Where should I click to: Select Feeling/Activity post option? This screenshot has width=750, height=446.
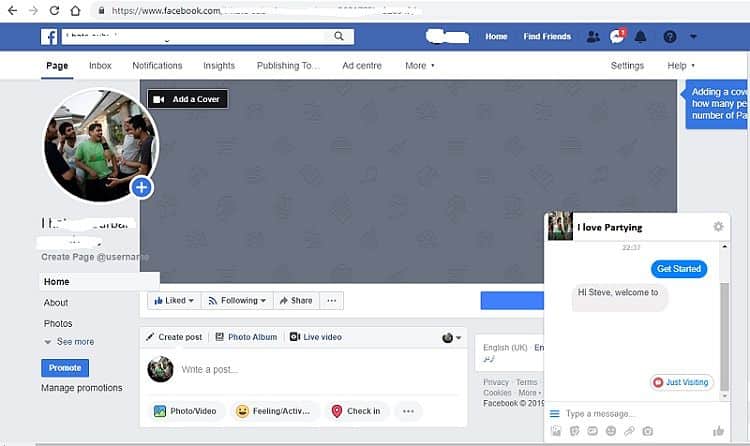pyautogui.click(x=276, y=411)
